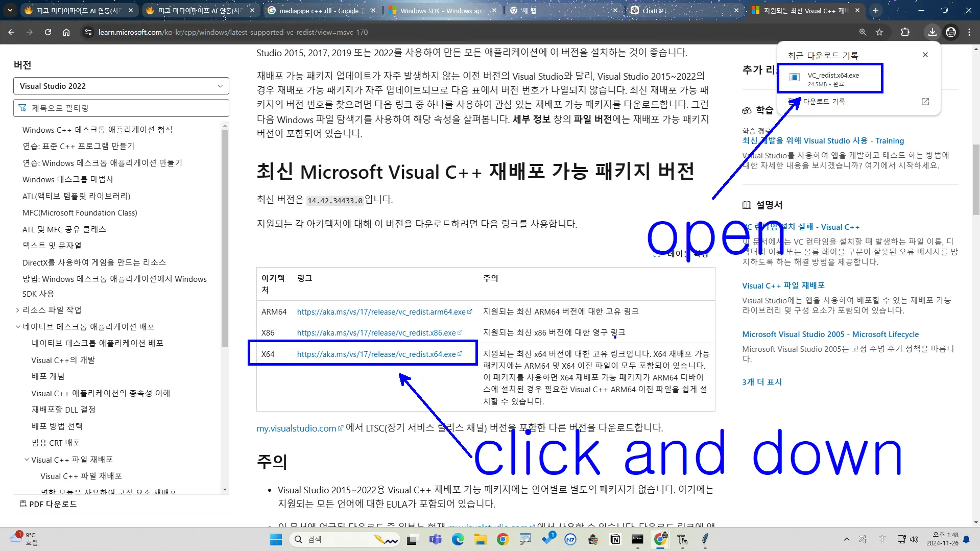This screenshot has height=551, width=980.
Task: Click the 3개 더 표시 link
Action: coord(762,381)
